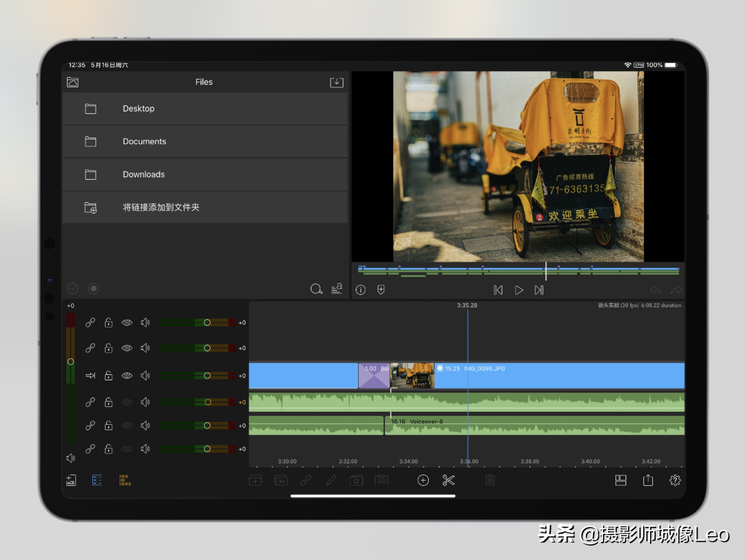Open the clipboard paste tool
The image size is (746, 560).
pyautogui.click(x=381, y=480)
